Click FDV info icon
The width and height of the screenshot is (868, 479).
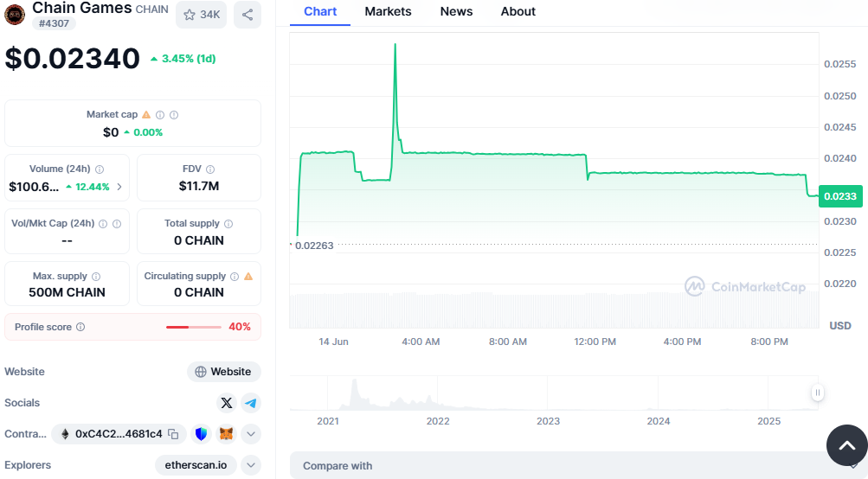click(210, 169)
